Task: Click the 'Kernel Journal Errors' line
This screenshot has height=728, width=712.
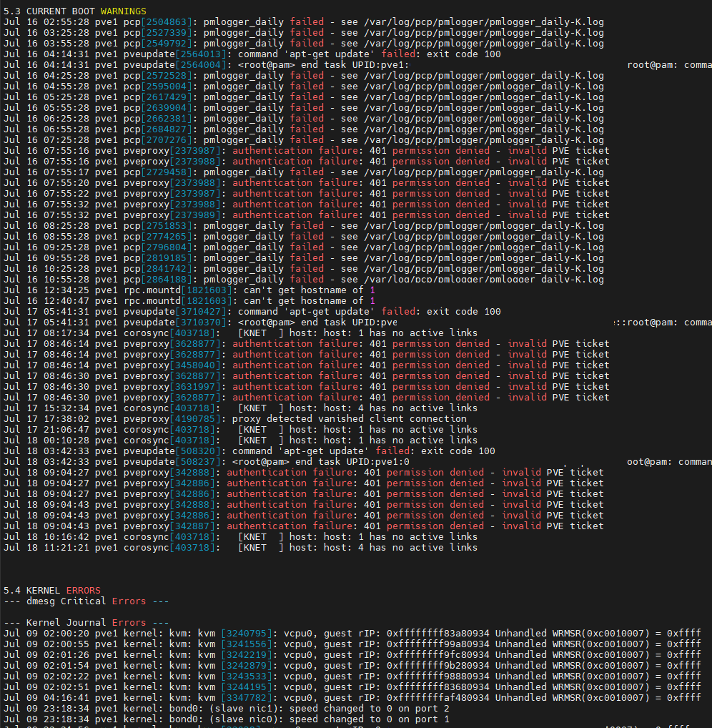Action: [86, 623]
